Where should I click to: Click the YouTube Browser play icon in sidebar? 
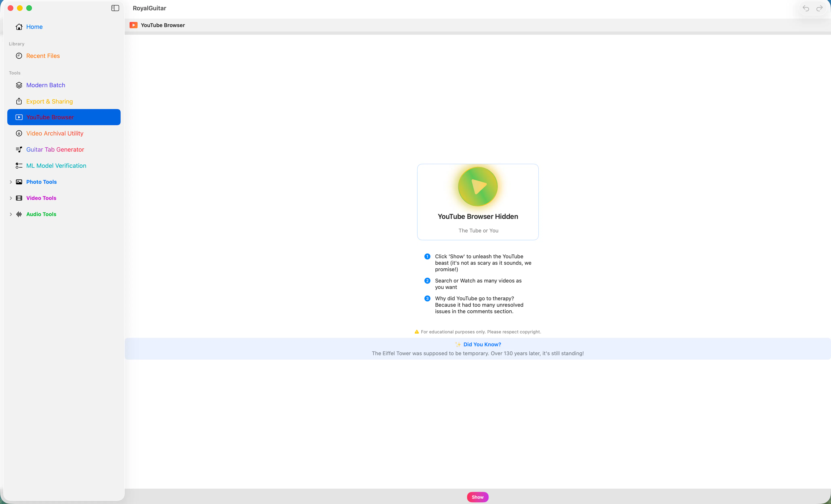pyautogui.click(x=19, y=117)
